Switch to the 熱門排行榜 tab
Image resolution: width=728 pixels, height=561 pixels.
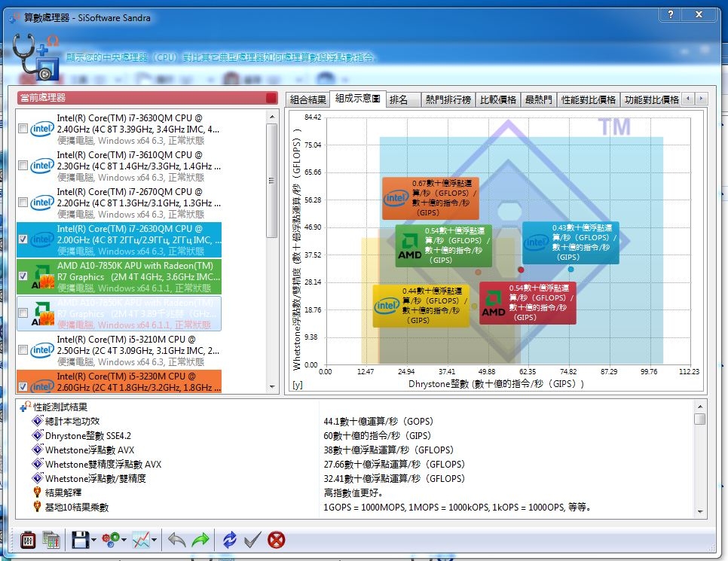tap(448, 99)
